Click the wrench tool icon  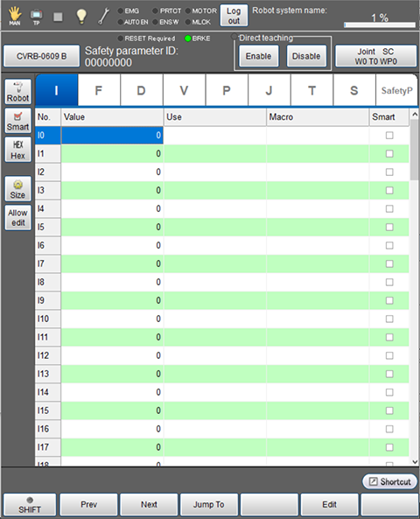click(x=104, y=17)
